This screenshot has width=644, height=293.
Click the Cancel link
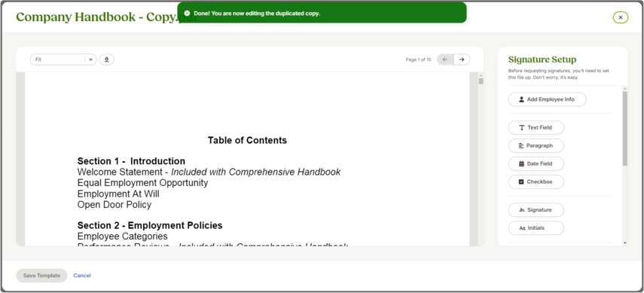[82, 276]
